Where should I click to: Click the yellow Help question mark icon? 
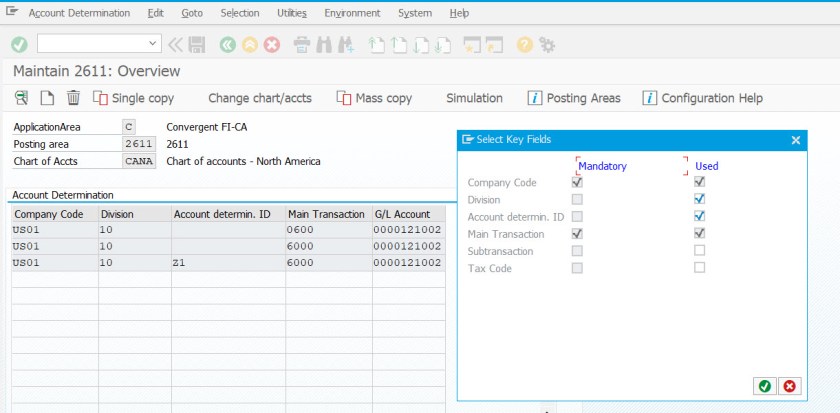pos(524,44)
